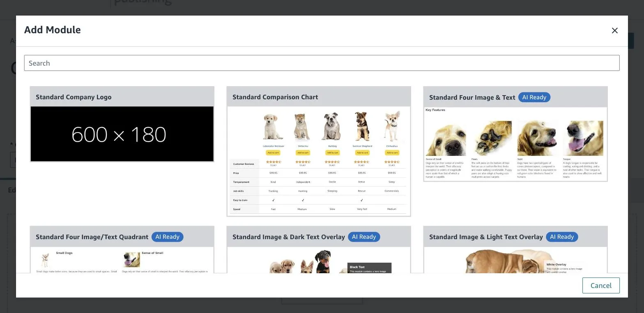Click the "Key Features" heading text
The image size is (644, 313).
(435, 110)
